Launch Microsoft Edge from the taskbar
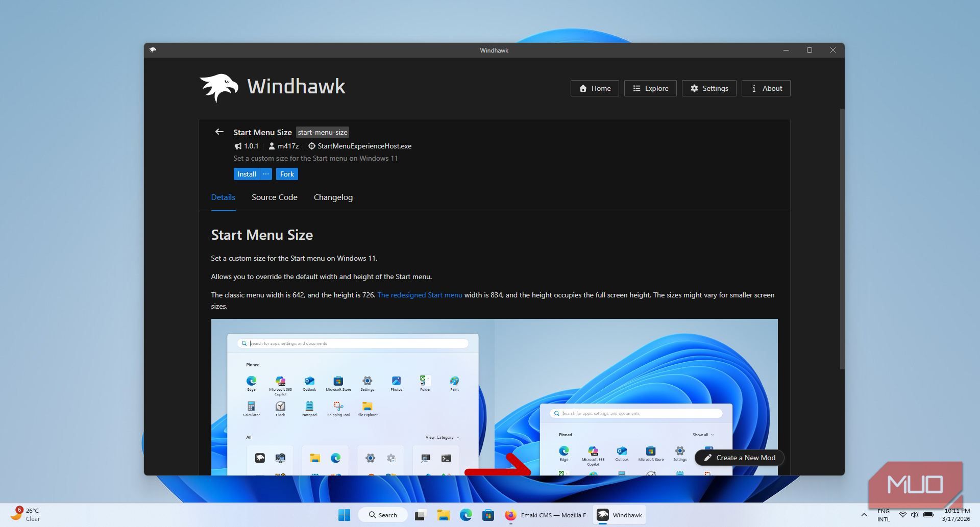Screen dimensions: 980x527 coord(465,515)
